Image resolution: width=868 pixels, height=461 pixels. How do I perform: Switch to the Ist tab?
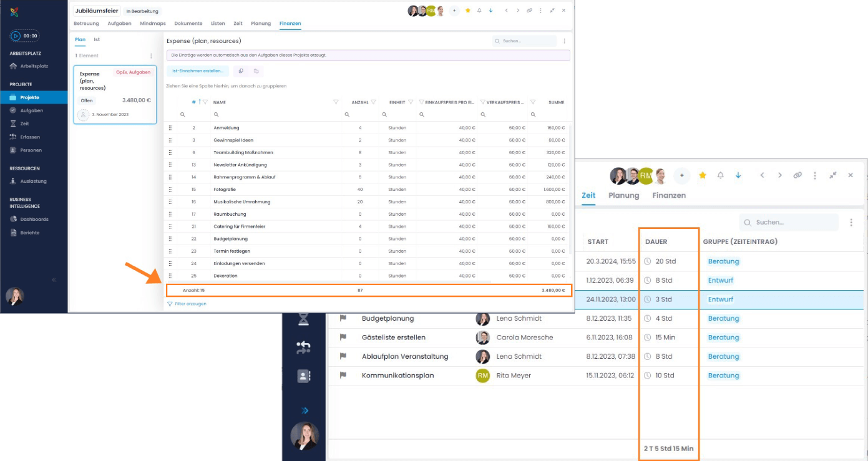97,40
